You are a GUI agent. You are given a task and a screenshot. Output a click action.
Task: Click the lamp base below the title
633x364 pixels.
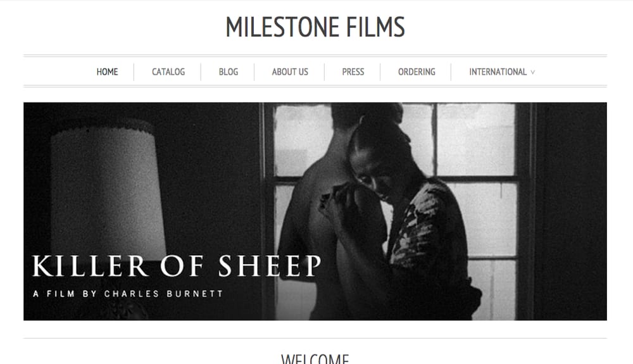(121, 310)
